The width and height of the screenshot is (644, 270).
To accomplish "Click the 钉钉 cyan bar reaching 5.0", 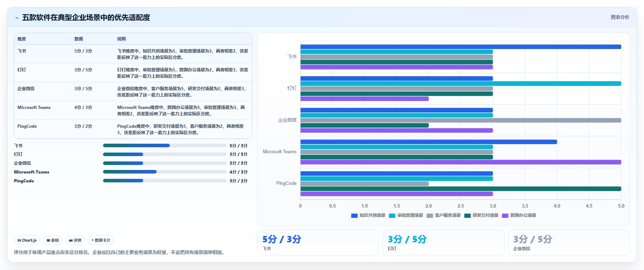I will [x=461, y=84].
